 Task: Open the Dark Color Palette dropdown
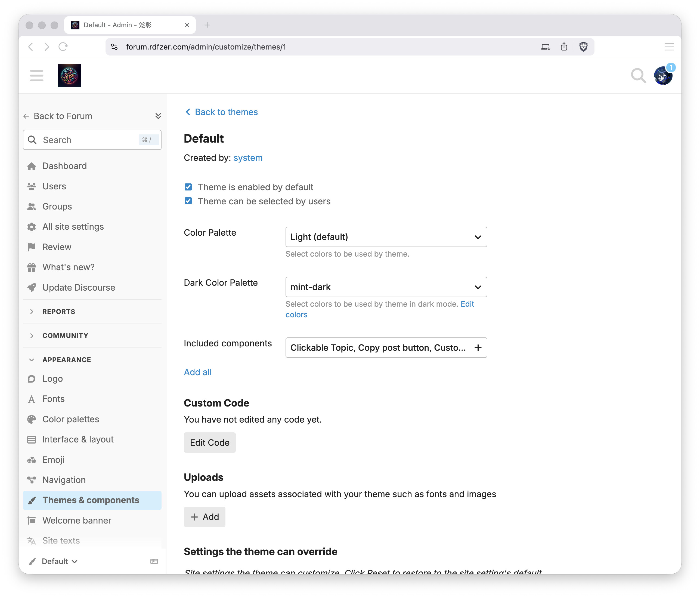pos(386,287)
